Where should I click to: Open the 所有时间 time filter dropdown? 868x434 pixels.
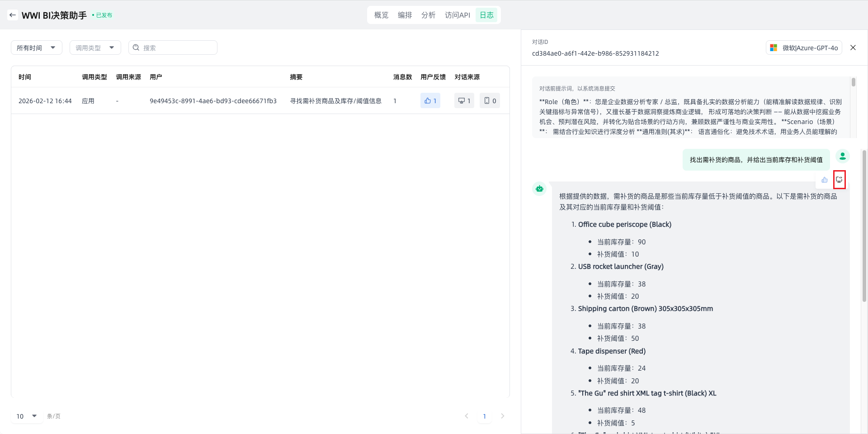tap(36, 48)
